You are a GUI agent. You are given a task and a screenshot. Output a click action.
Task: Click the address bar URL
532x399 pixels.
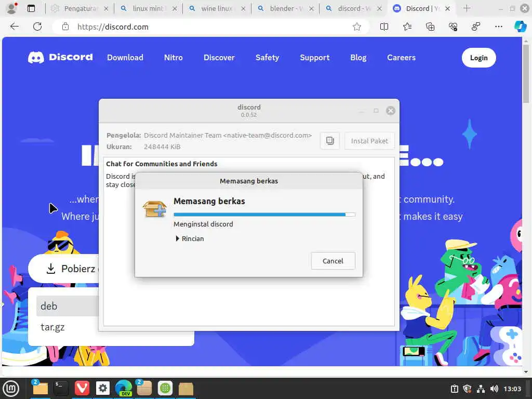pyautogui.click(x=113, y=27)
